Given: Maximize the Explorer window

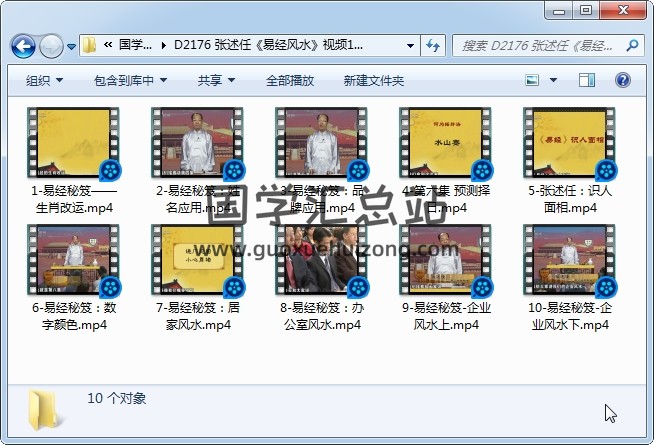Looking at the screenshot, I should [586, 11].
